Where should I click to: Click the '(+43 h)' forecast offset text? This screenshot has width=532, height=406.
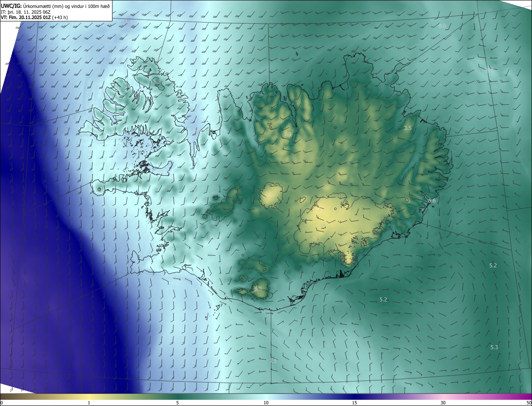coord(60,17)
